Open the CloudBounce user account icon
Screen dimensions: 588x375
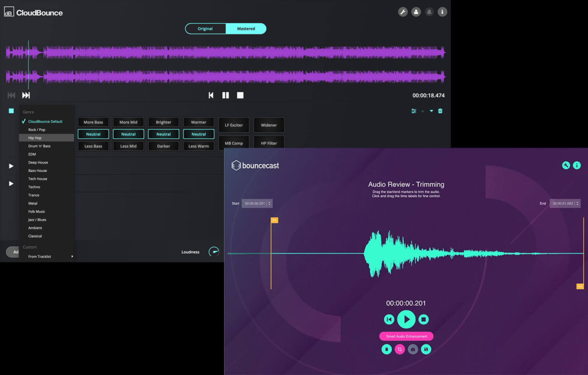416,12
